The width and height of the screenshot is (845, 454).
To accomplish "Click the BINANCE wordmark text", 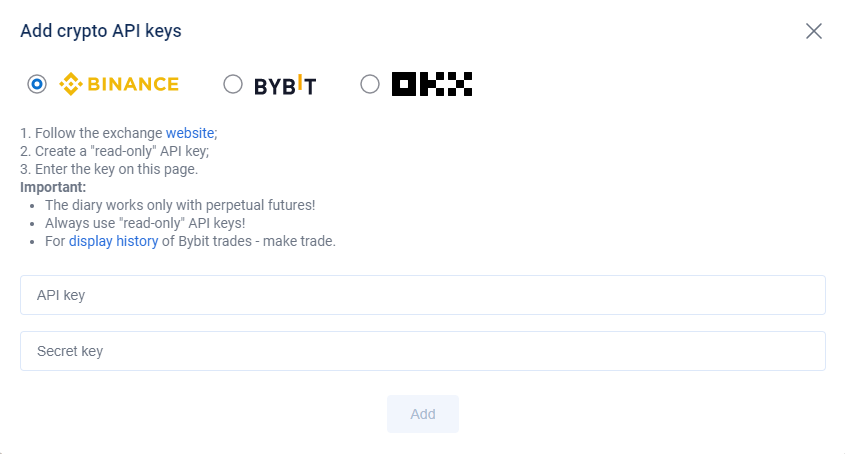I will [133, 84].
